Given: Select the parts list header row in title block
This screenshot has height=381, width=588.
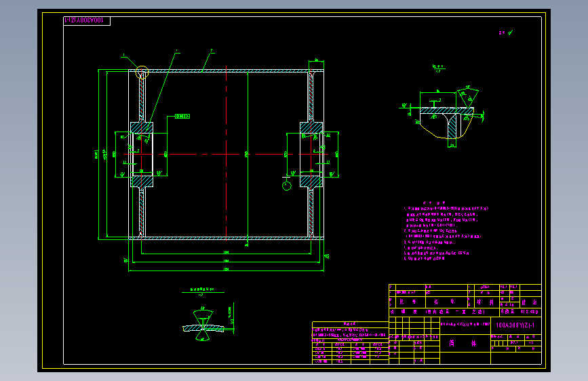Looking at the screenshot, I should click(465, 302).
